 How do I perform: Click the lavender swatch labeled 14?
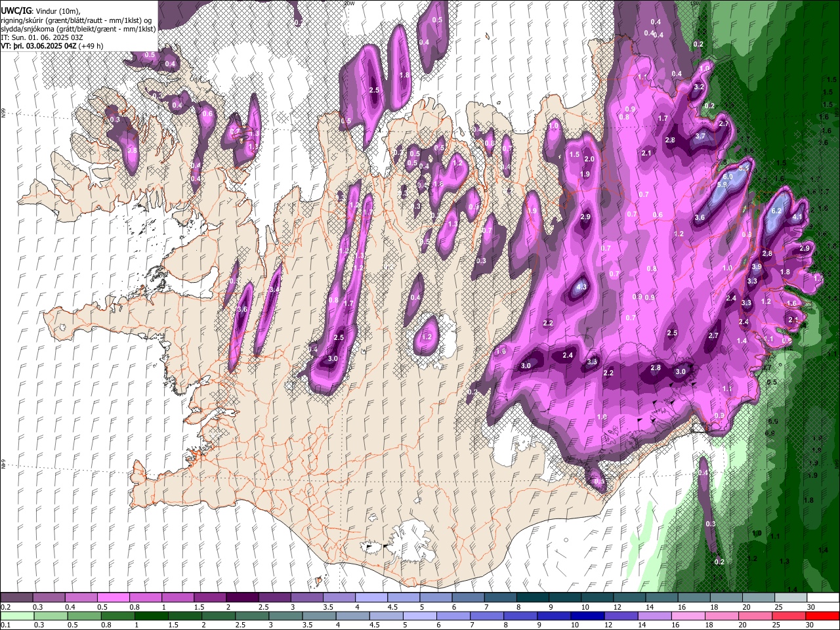tap(654, 616)
